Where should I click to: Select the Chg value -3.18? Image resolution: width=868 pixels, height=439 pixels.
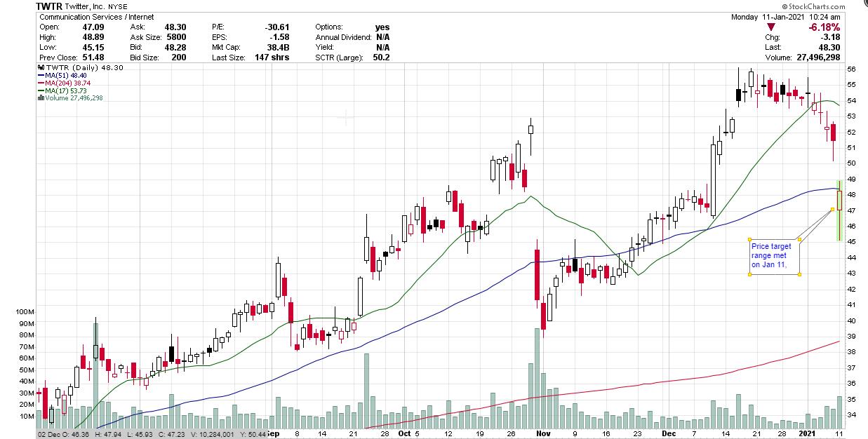point(829,37)
